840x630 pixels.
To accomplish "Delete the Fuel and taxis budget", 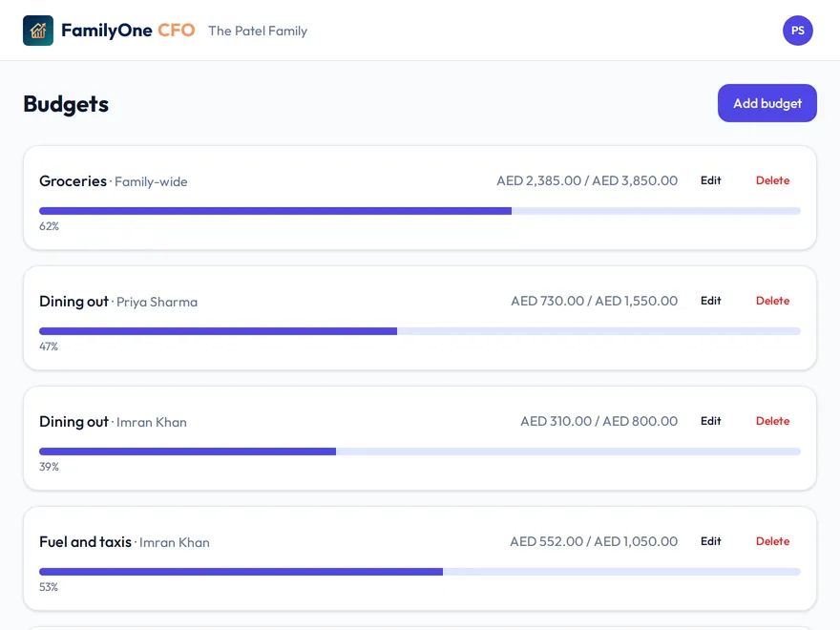I will [x=772, y=541].
